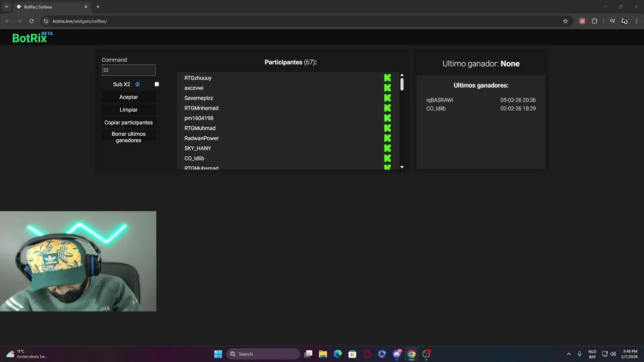Click the Kick icon next to axczvwi

click(387, 88)
